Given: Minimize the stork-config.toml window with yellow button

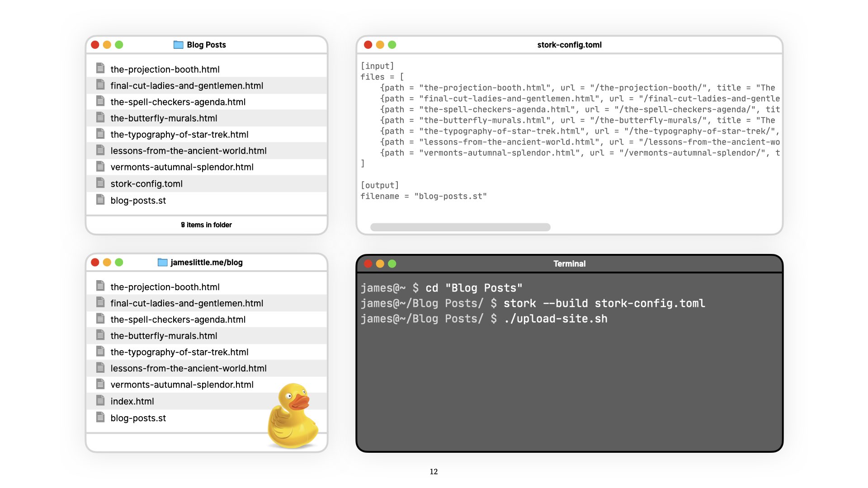Looking at the screenshot, I should pyautogui.click(x=380, y=45).
